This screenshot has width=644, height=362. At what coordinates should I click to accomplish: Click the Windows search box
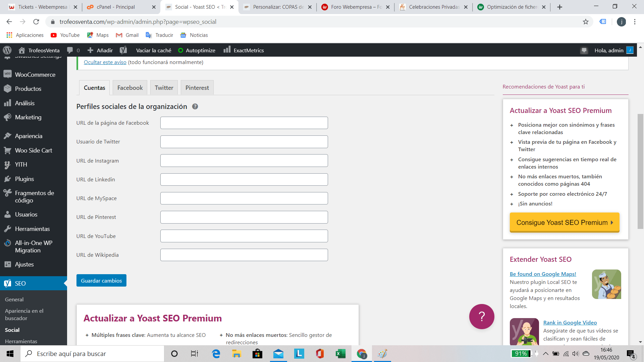[x=92, y=354]
